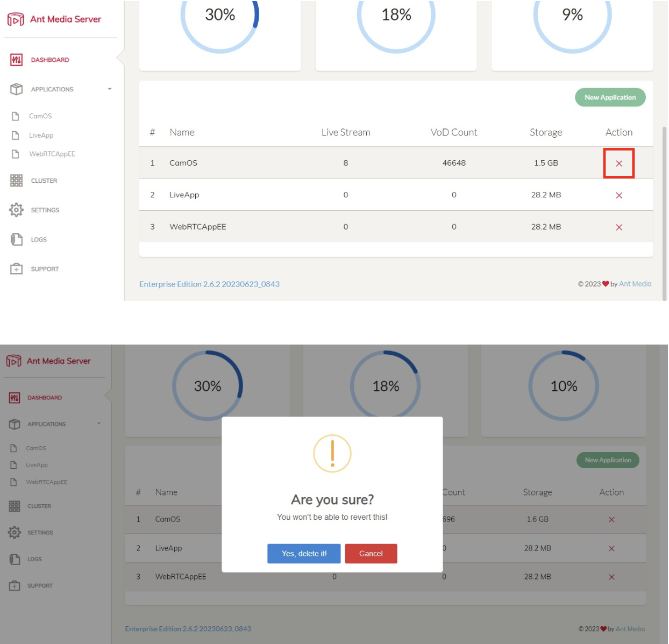Click the Ant Media Server logo in upper screenshot

(x=16, y=19)
